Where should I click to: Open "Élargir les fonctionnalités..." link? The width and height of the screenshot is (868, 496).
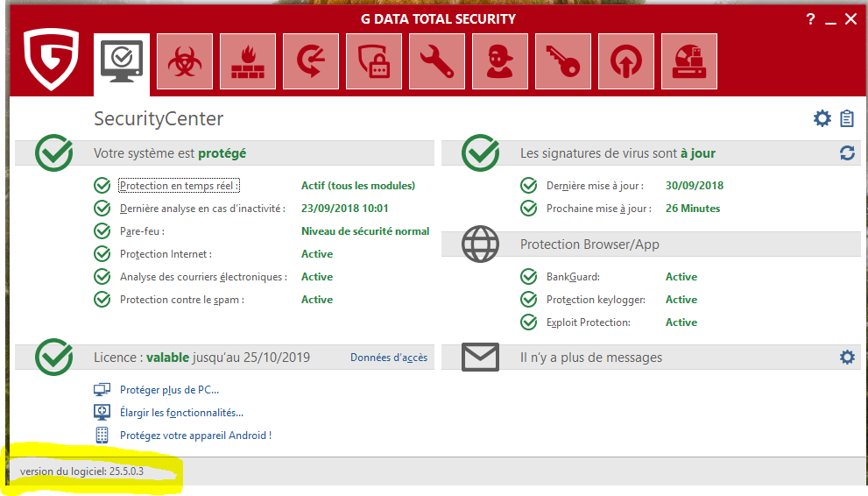tap(181, 413)
